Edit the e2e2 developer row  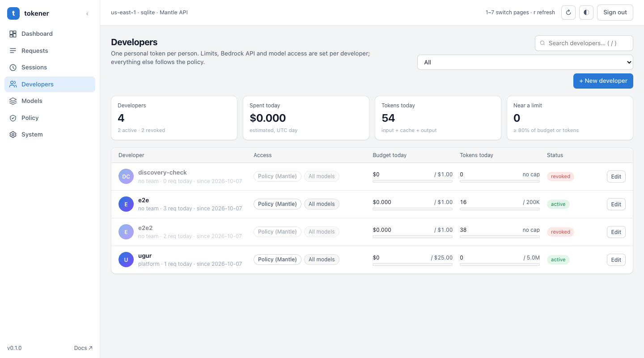(x=616, y=232)
